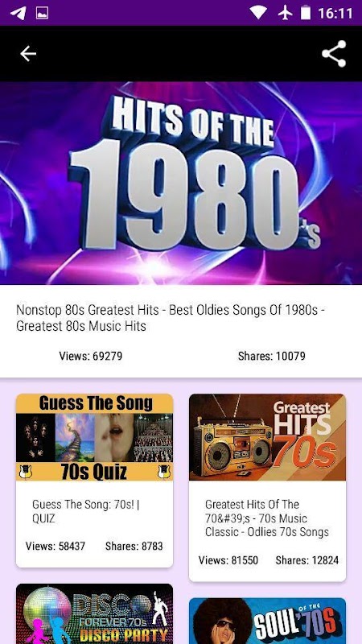Viewport: 362px width, 644px height.
Task: Open the Guess The Song 70s Quiz thumbnail
Action: click(94, 437)
